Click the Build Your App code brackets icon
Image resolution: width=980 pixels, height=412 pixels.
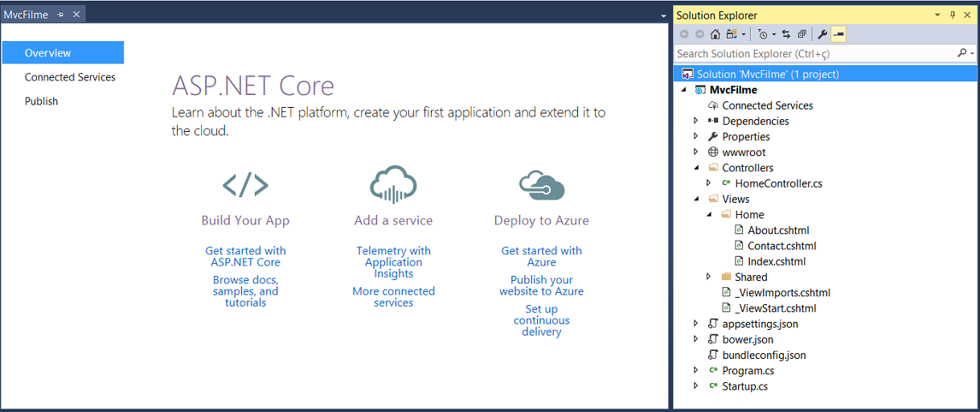click(x=245, y=185)
